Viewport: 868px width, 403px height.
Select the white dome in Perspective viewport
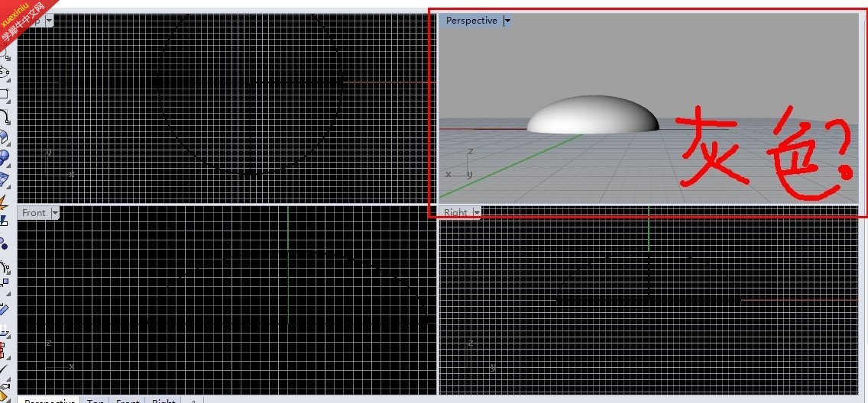tap(592, 115)
